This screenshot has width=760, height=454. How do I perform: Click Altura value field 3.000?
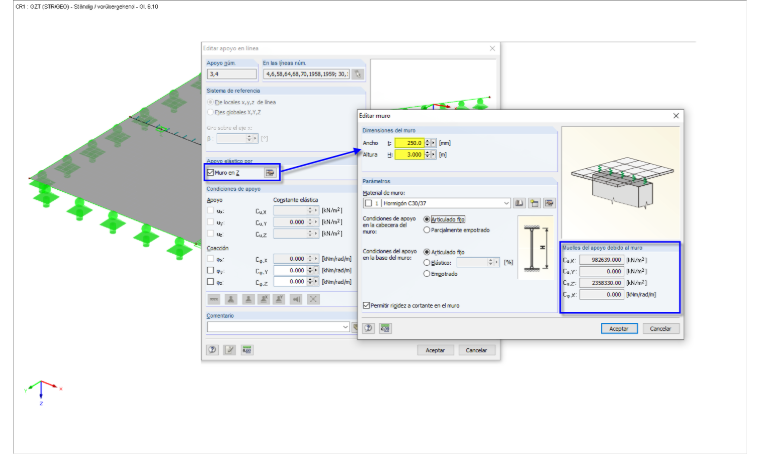(x=410, y=155)
